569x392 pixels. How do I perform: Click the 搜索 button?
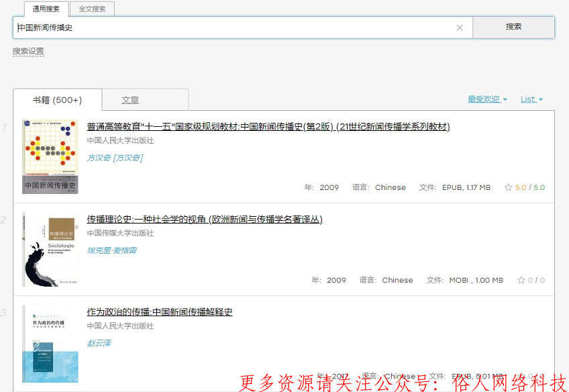coord(513,27)
